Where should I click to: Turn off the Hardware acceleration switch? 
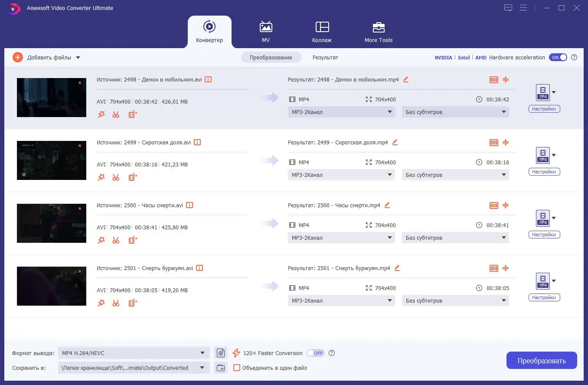click(x=558, y=57)
